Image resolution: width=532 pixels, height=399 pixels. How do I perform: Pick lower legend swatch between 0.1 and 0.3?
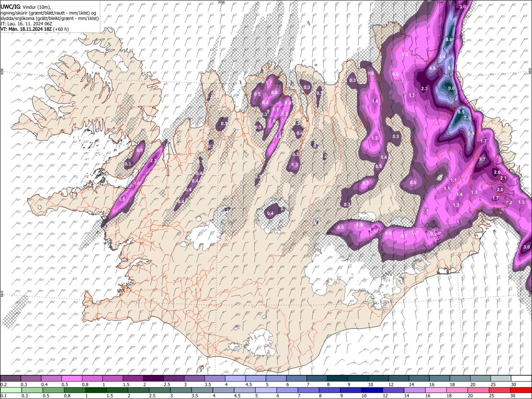pos(11,390)
